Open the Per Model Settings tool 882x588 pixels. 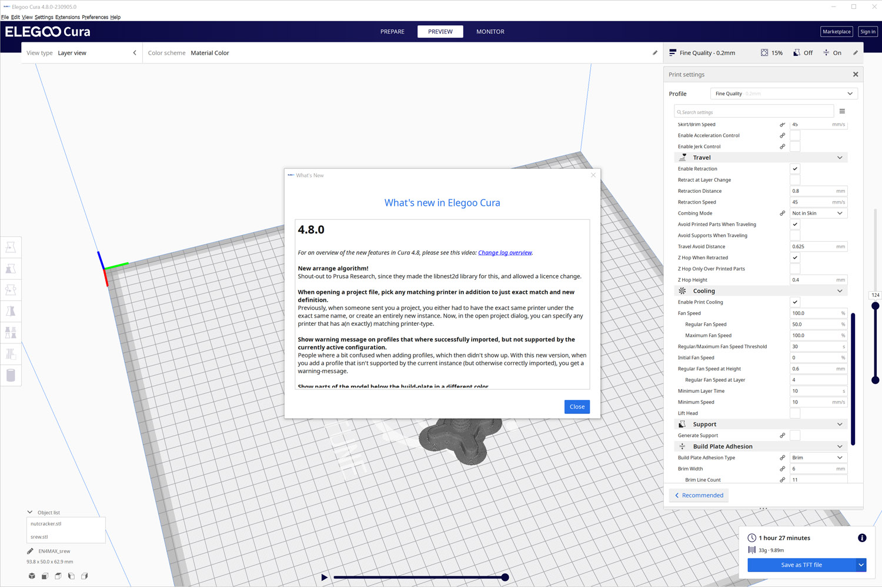pyautogui.click(x=11, y=332)
